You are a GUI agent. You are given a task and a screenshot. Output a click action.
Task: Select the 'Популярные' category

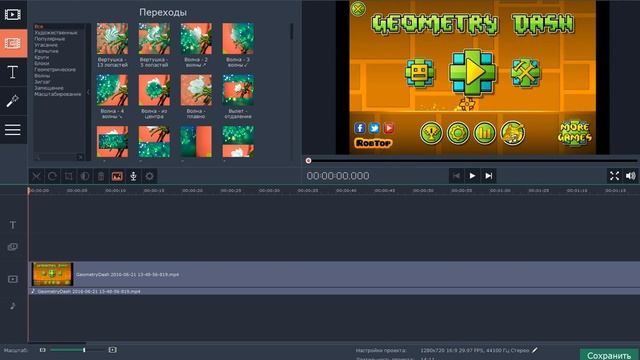pos(49,39)
